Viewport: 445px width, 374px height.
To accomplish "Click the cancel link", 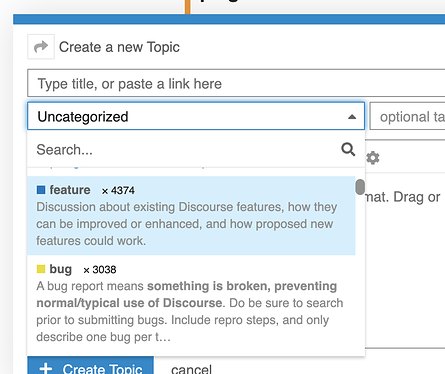I will 191,370.
